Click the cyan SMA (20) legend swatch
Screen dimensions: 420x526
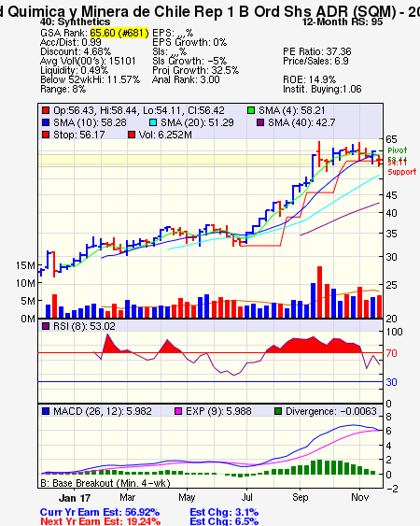click(153, 122)
